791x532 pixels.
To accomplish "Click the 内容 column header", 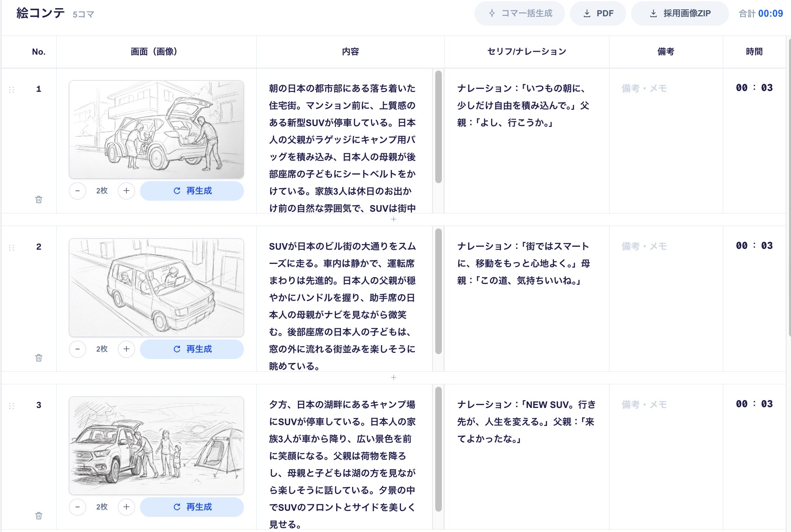I will coord(350,52).
